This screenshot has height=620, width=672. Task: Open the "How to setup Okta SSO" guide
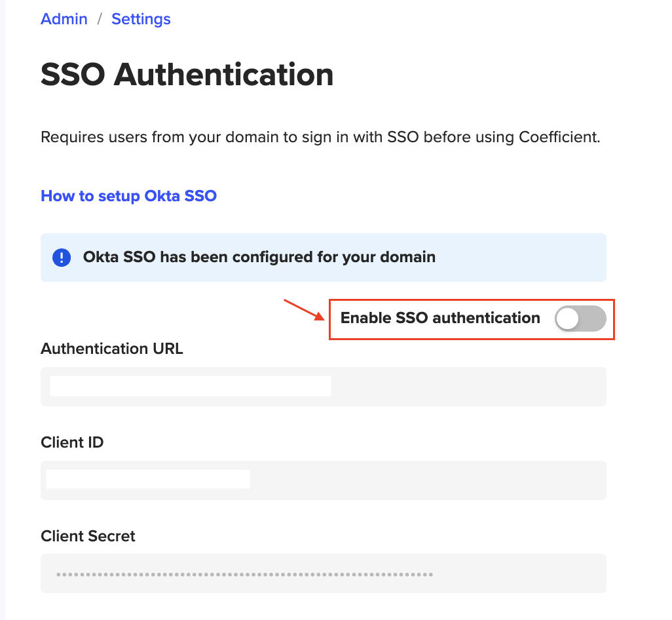point(128,195)
